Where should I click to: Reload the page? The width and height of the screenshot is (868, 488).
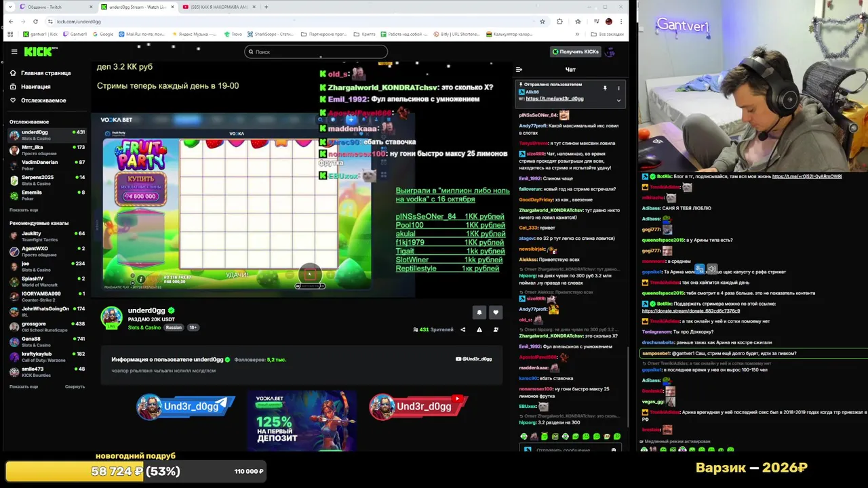pos(35,21)
